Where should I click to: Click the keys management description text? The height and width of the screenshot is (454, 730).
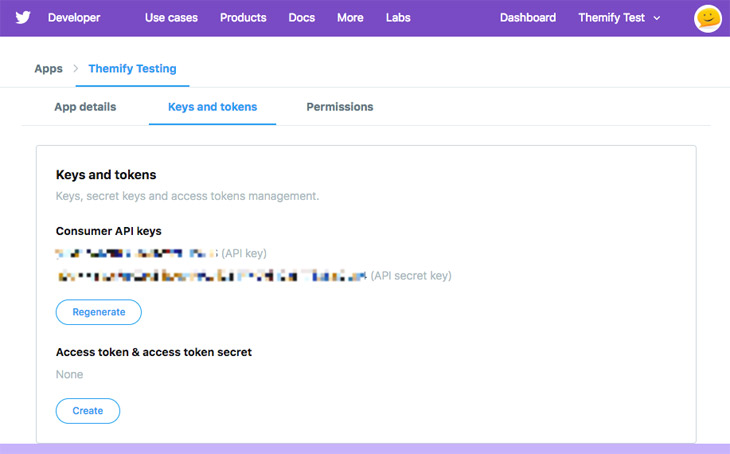tap(188, 196)
